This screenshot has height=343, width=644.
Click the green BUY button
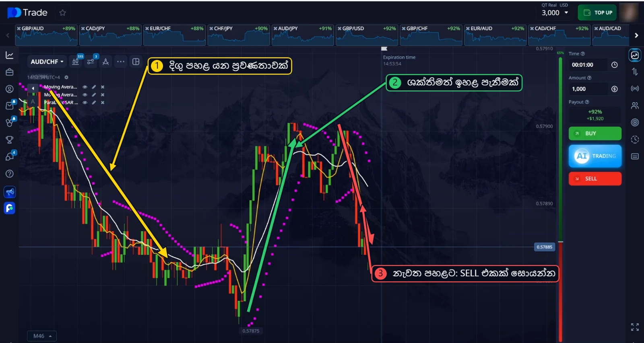pos(595,134)
